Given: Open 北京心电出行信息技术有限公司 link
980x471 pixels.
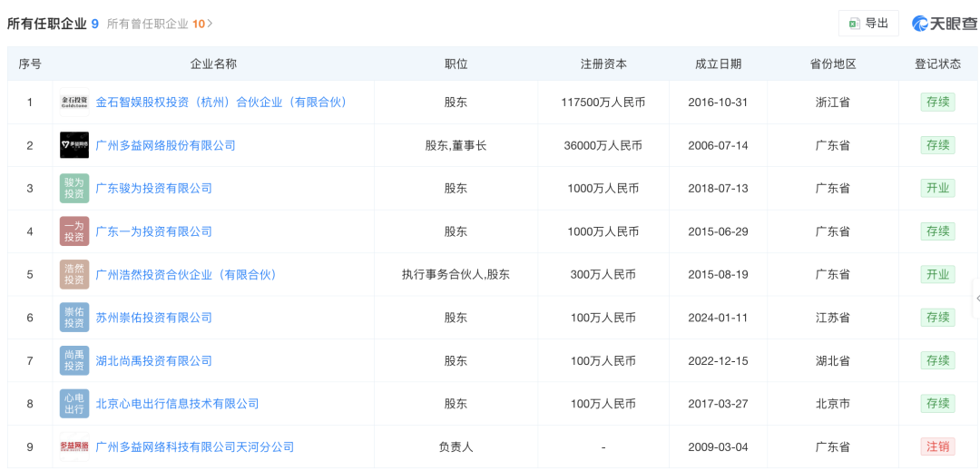Looking at the screenshot, I should coord(177,404).
